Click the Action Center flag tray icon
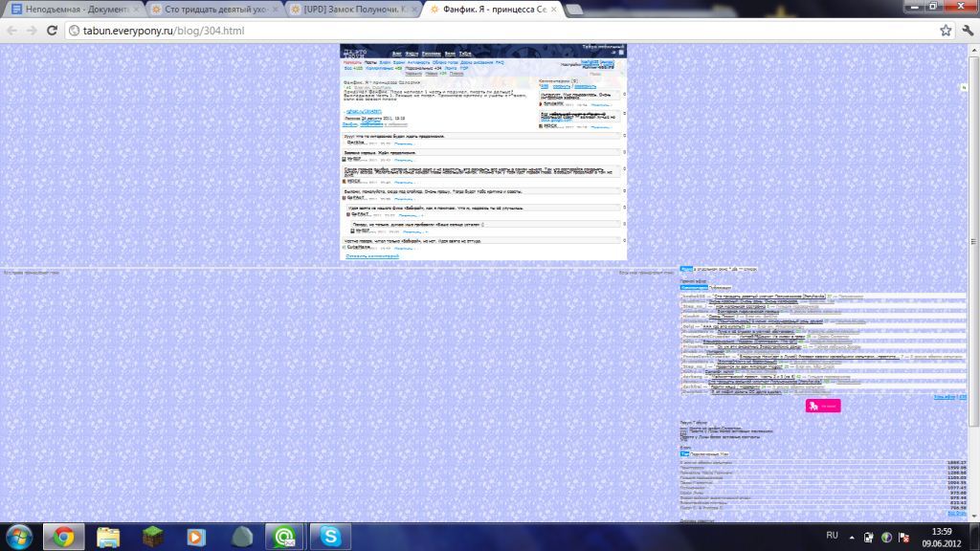Image resolution: width=980 pixels, height=551 pixels. click(x=903, y=538)
